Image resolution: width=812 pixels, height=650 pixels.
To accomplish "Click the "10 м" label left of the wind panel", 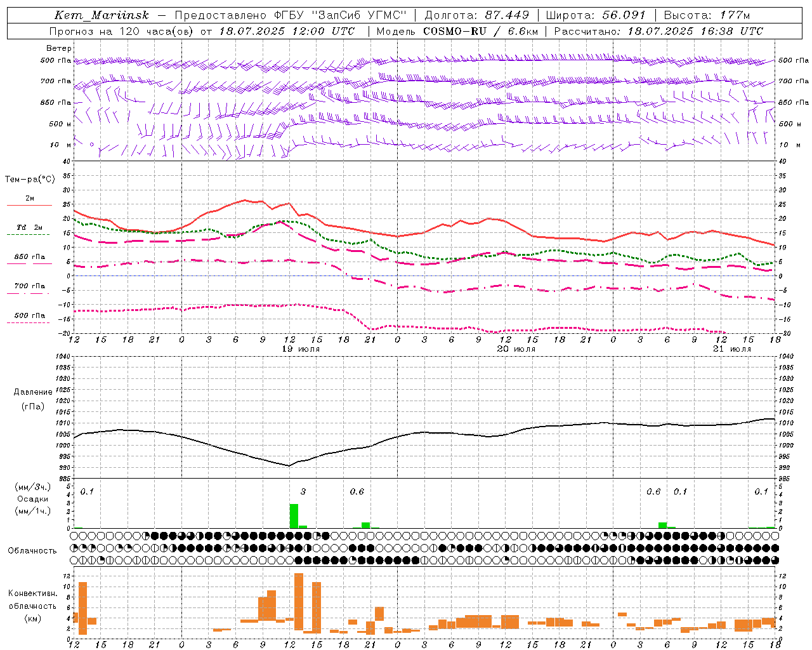I will tap(61, 145).
